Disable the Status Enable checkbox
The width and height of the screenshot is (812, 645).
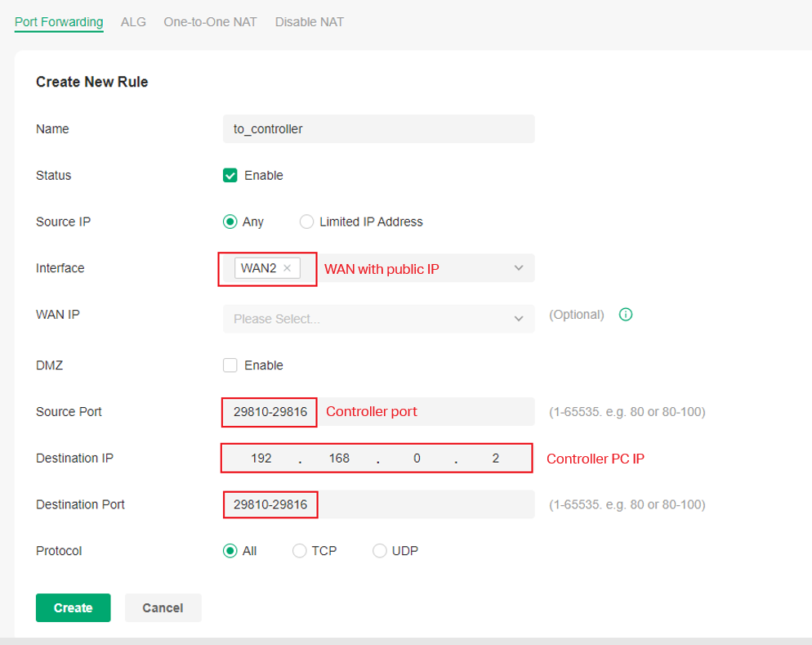click(x=230, y=175)
